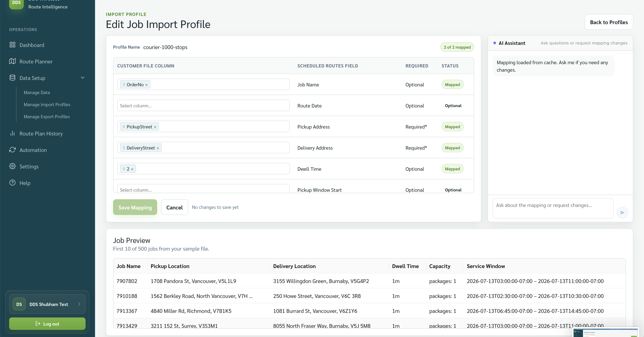Click the drag handle on tag '2'
This screenshot has height=337, width=644.
pos(124,169)
